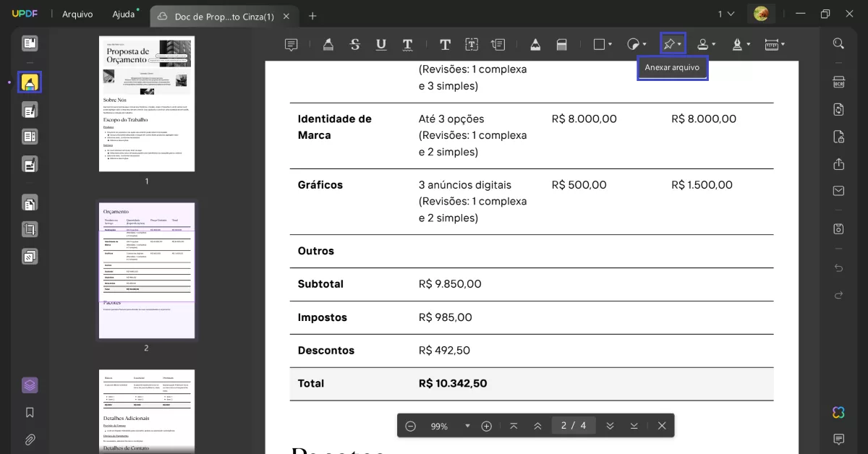
Task: Open UPDF AI from the right sidebar
Action: [x=838, y=412]
